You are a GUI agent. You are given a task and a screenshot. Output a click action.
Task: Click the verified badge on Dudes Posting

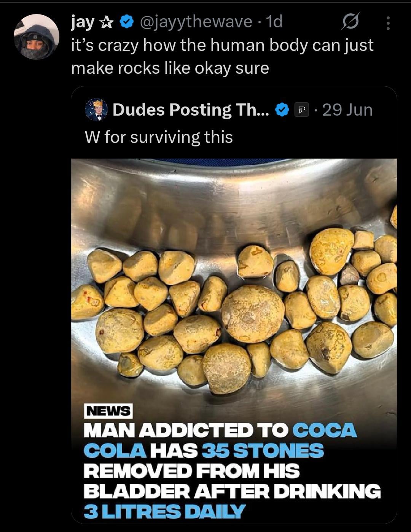282,110
